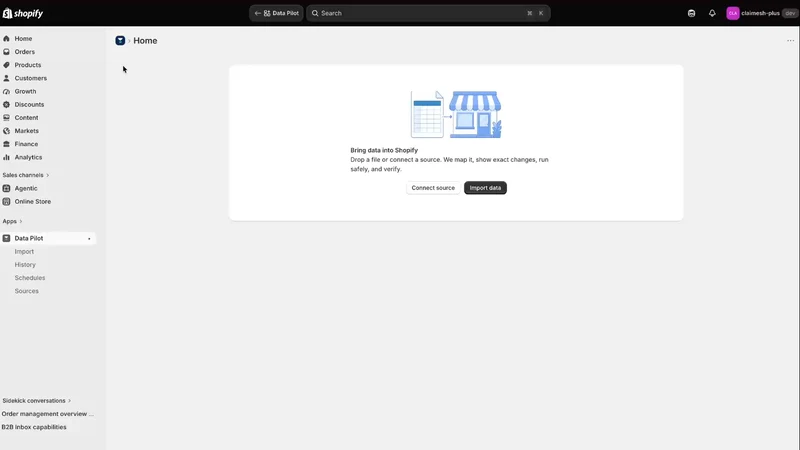This screenshot has width=800, height=450.
Task: Open B2B inbox capabilities conversation
Action: (x=34, y=427)
